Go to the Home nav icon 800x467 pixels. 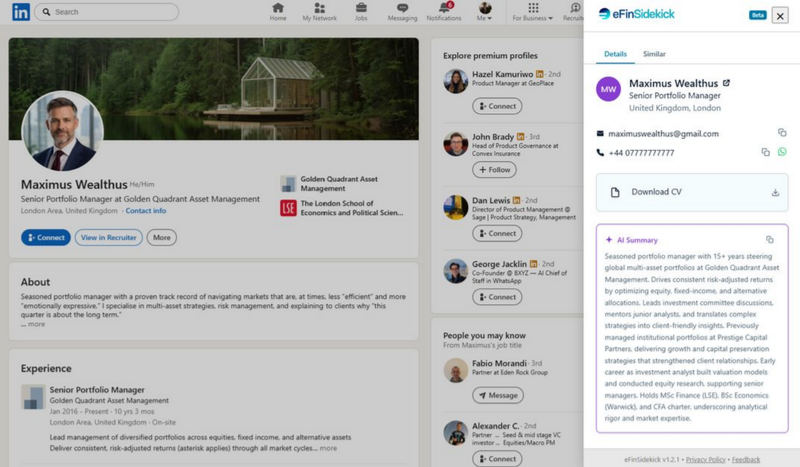pos(278,12)
